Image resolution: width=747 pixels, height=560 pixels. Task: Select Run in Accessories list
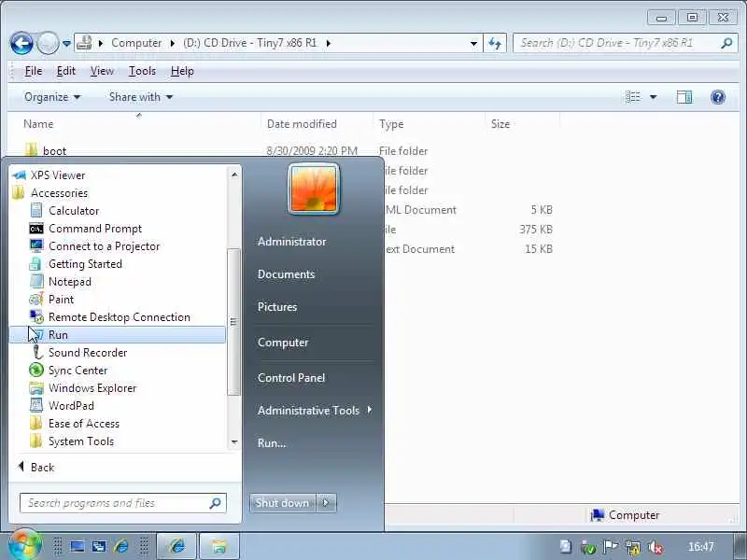coord(118,335)
